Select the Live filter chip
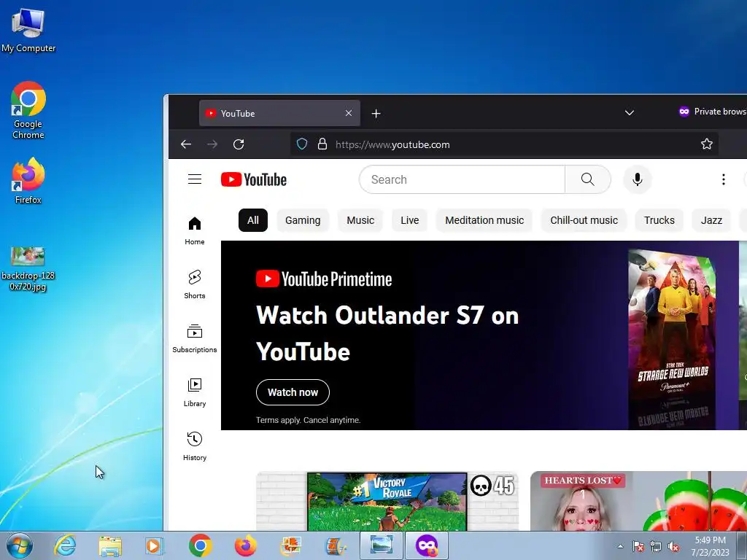 (x=410, y=220)
